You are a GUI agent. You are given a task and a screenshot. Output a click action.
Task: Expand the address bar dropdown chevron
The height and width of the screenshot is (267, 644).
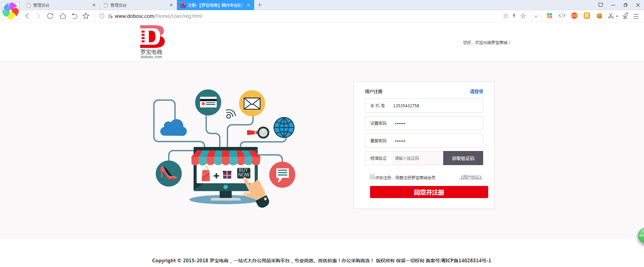point(536,16)
